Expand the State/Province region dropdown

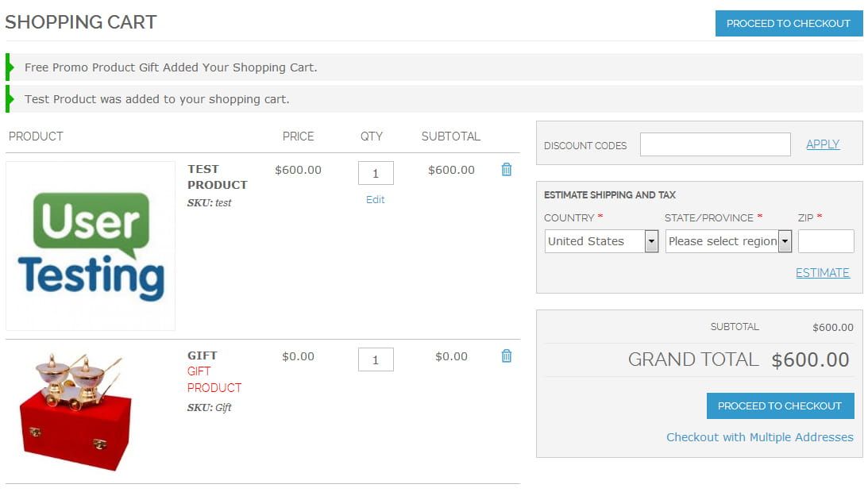tap(728, 241)
